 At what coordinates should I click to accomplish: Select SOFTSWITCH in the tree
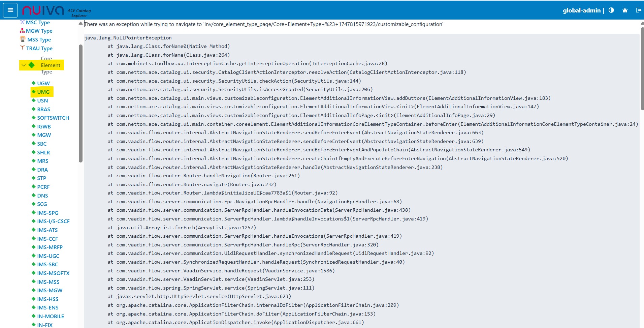tap(53, 118)
